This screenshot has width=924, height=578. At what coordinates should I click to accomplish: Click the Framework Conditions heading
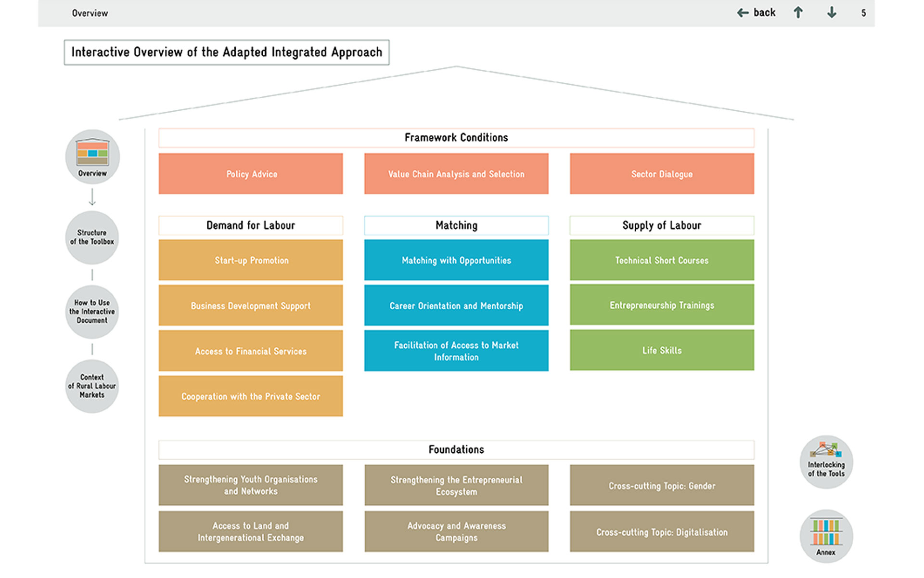click(x=456, y=138)
